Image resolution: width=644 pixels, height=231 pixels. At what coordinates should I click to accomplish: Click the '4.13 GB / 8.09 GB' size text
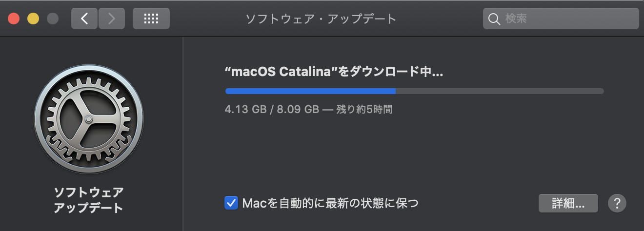coord(271,109)
